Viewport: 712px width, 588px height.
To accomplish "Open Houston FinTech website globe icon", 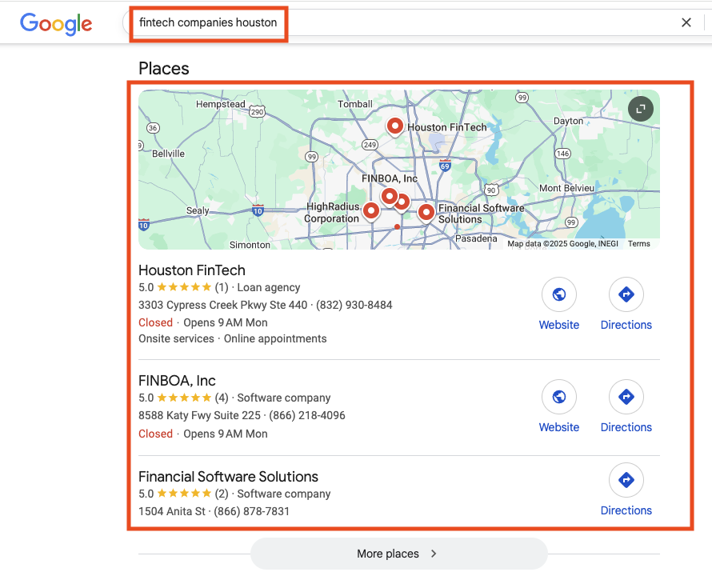I will (x=559, y=295).
